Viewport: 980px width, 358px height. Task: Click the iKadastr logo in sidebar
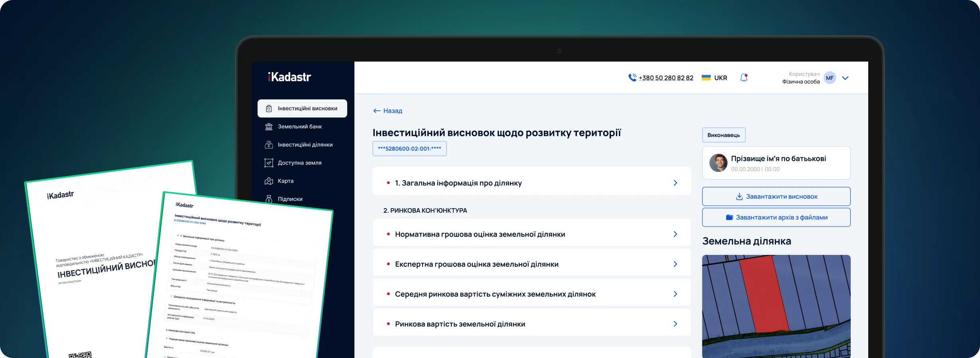[x=289, y=77]
